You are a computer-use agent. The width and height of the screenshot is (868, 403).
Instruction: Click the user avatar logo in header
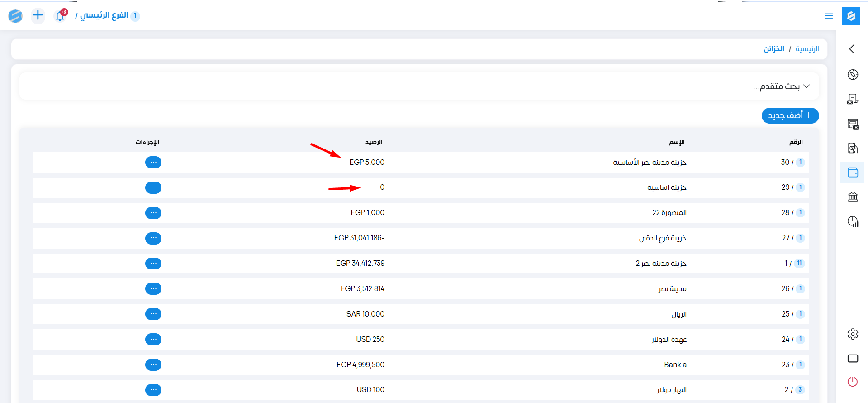[x=15, y=16]
